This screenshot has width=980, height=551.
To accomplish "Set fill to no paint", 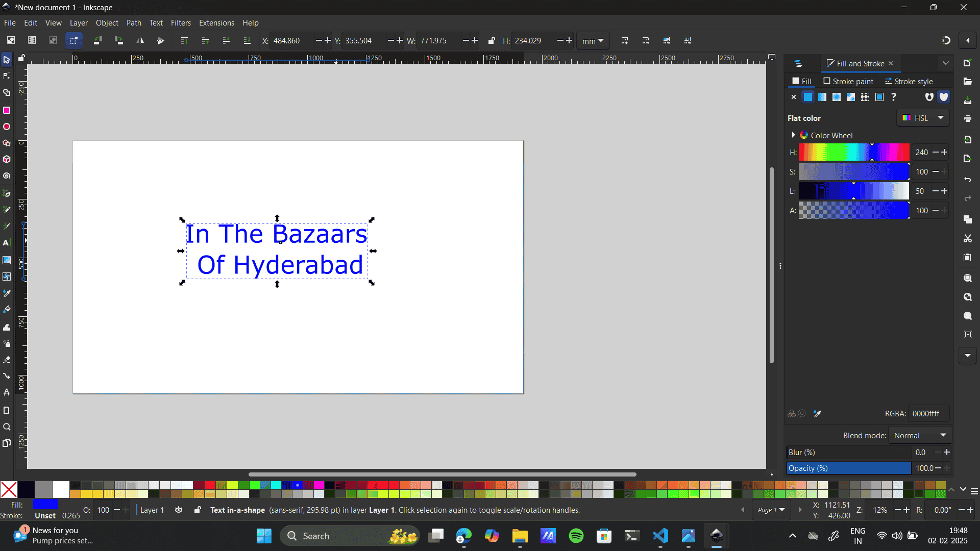I will 794,97.
